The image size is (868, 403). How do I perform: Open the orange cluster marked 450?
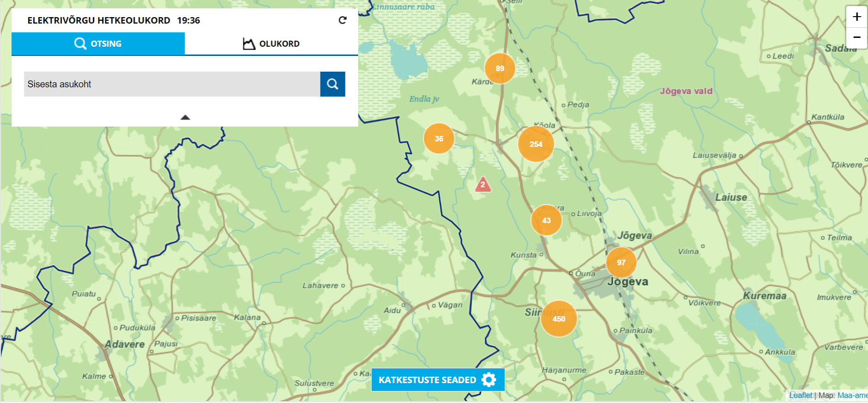(559, 319)
